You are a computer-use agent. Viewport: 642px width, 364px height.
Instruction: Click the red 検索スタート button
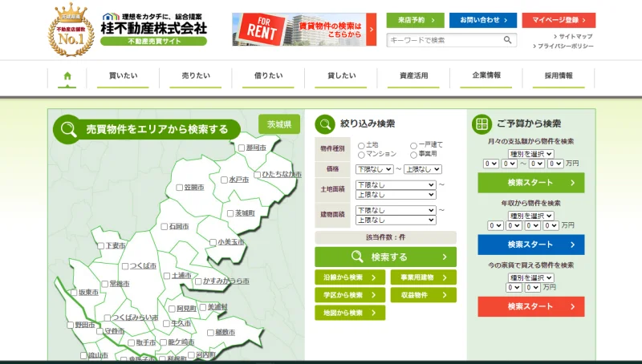pyautogui.click(x=531, y=307)
